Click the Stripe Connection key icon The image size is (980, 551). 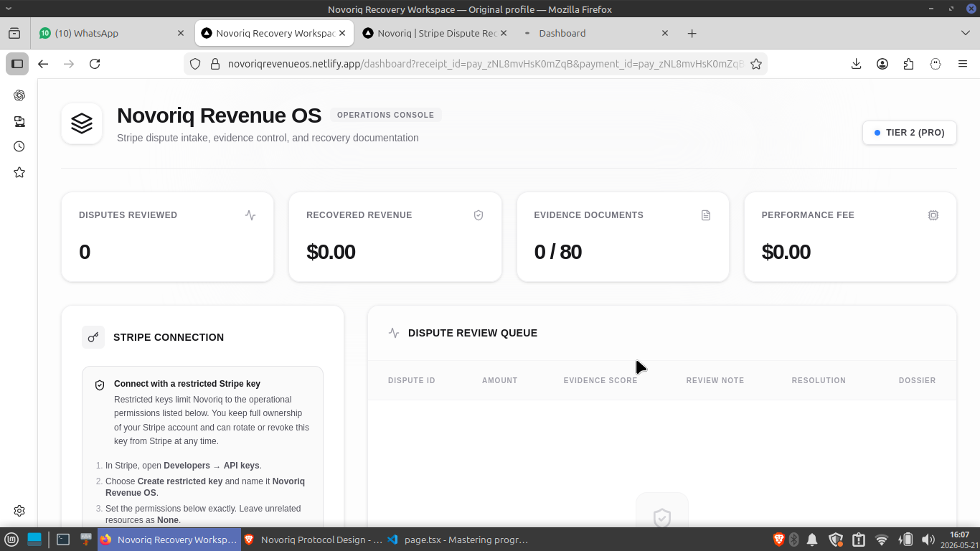coord(93,337)
